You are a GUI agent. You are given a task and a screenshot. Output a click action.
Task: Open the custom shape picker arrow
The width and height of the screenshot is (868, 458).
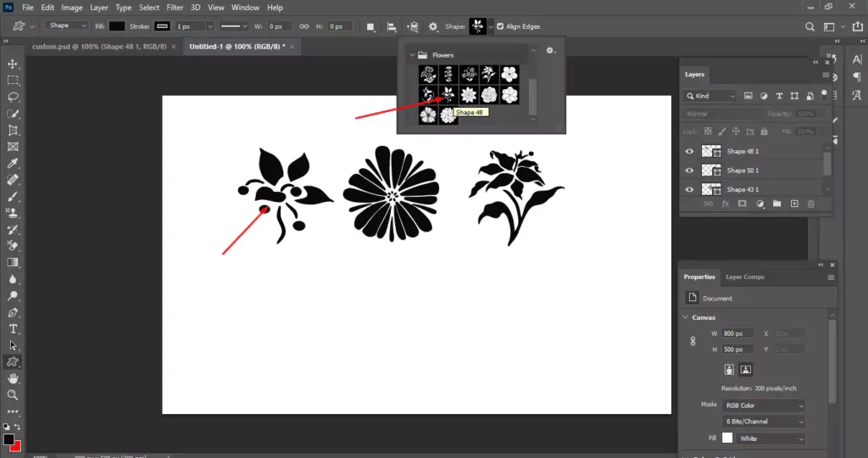pyautogui.click(x=491, y=26)
